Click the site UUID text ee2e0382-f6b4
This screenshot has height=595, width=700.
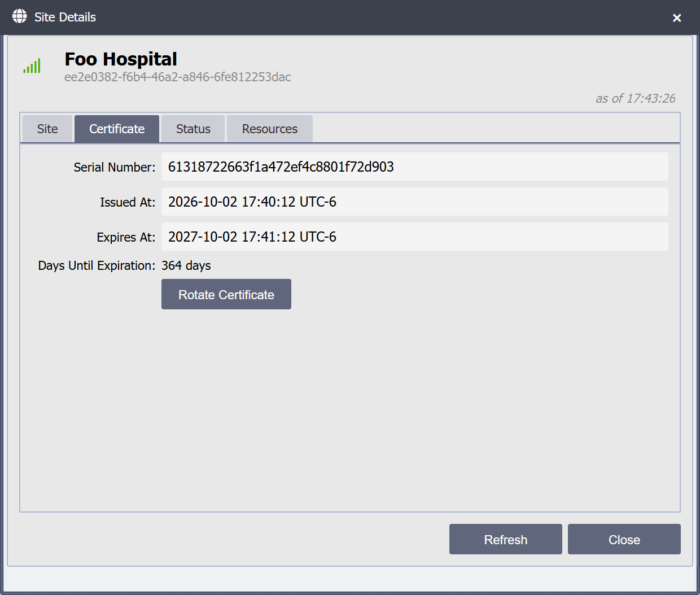tap(178, 77)
